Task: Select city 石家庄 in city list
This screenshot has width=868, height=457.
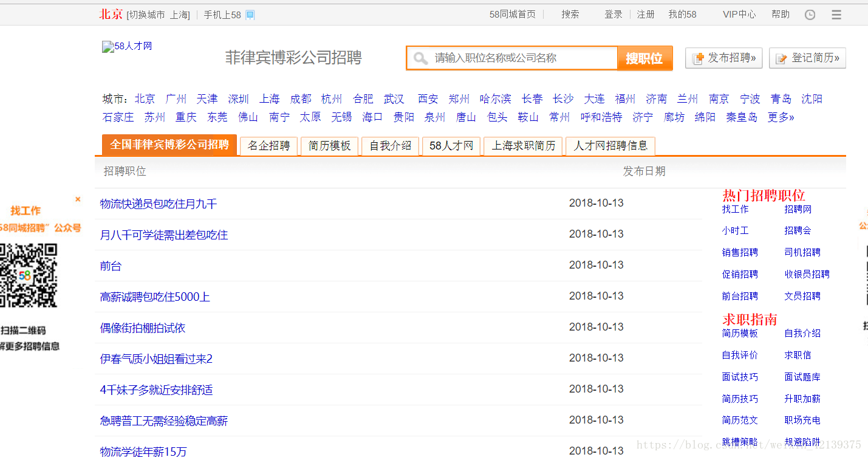Action: 118,117
